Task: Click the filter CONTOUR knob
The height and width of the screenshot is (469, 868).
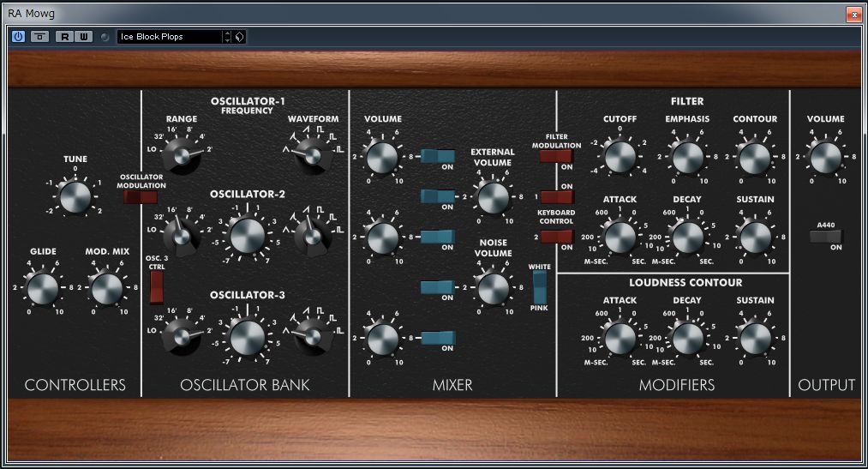Action: (755, 157)
